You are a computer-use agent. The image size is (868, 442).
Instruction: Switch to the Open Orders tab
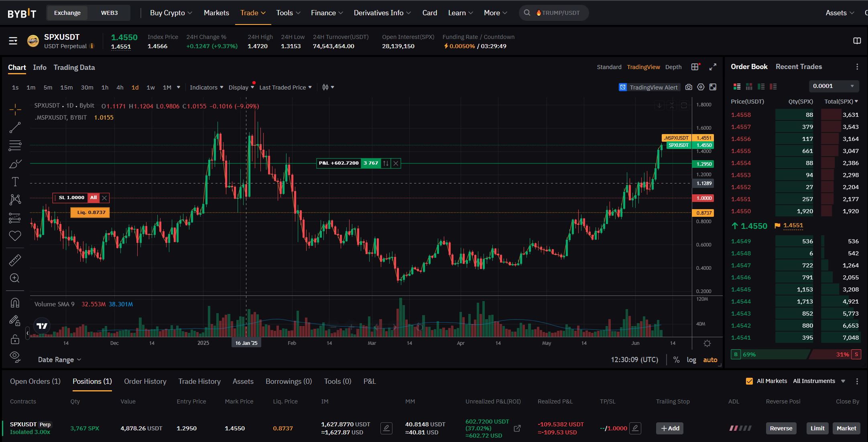[x=35, y=381]
